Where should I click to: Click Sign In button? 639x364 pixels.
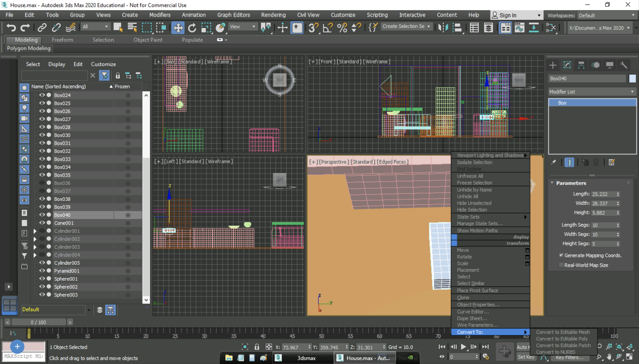516,15
